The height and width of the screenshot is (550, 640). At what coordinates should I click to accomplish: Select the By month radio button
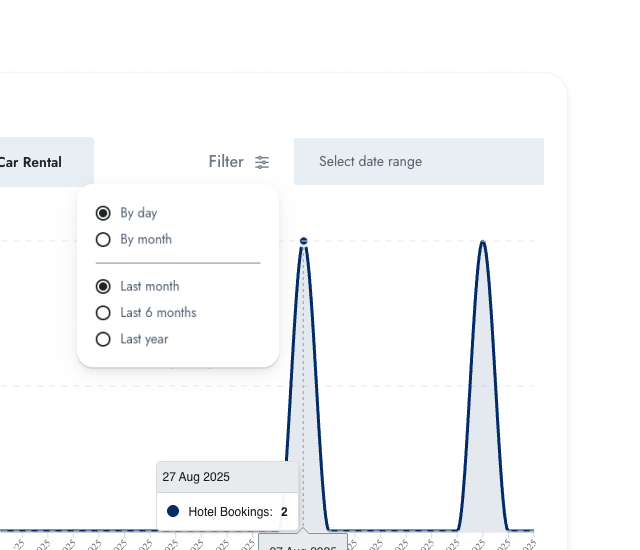103,240
